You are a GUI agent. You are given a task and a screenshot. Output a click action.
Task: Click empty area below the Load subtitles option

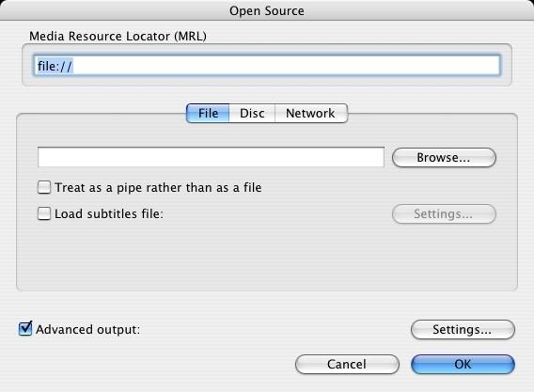267,258
